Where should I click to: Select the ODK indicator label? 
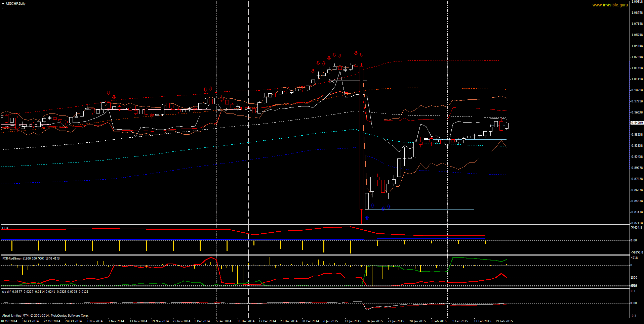click(5, 228)
